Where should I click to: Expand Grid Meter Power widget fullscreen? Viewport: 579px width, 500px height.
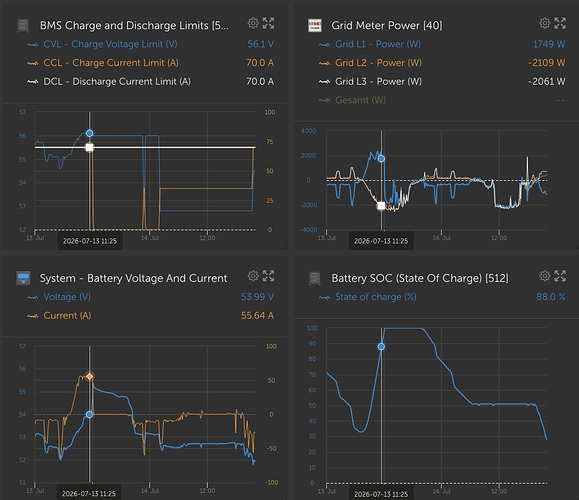pyautogui.click(x=560, y=23)
